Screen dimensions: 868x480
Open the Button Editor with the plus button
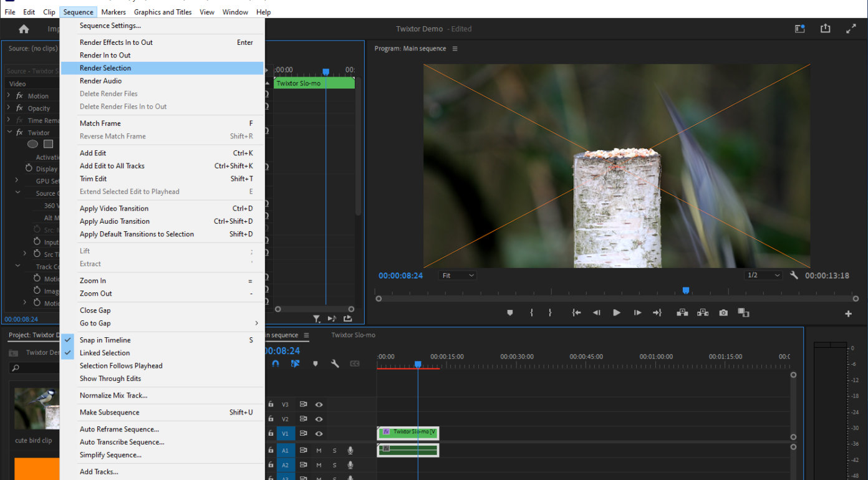point(848,314)
